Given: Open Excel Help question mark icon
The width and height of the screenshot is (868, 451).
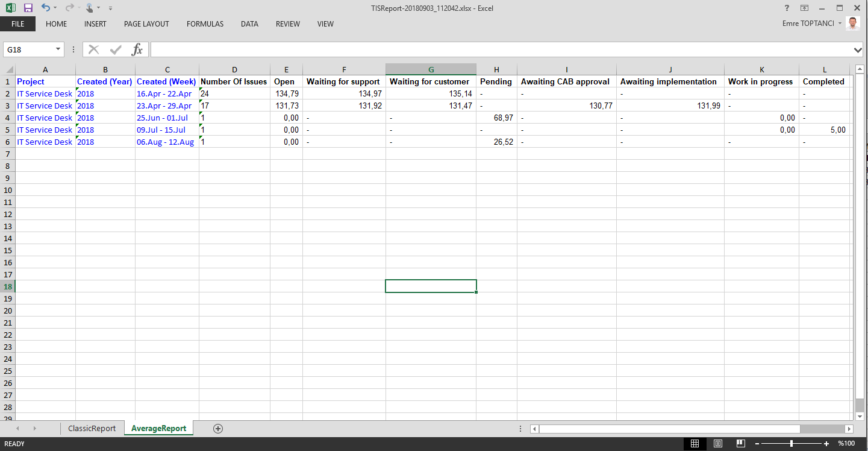Looking at the screenshot, I should pyautogui.click(x=787, y=8).
